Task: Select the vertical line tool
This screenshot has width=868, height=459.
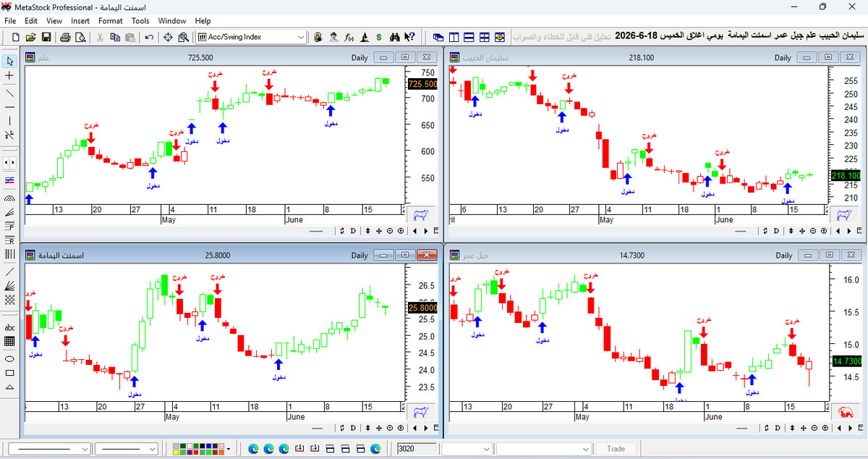Action: coord(9,121)
